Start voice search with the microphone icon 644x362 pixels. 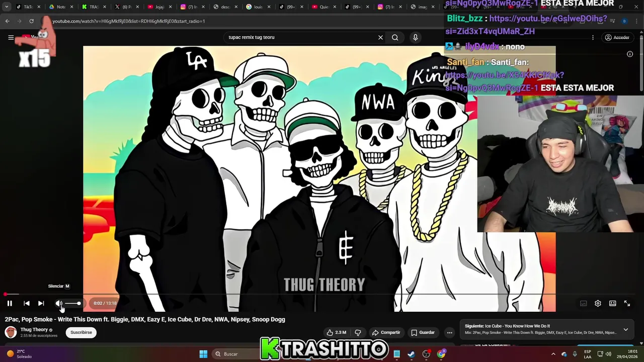click(415, 37)
